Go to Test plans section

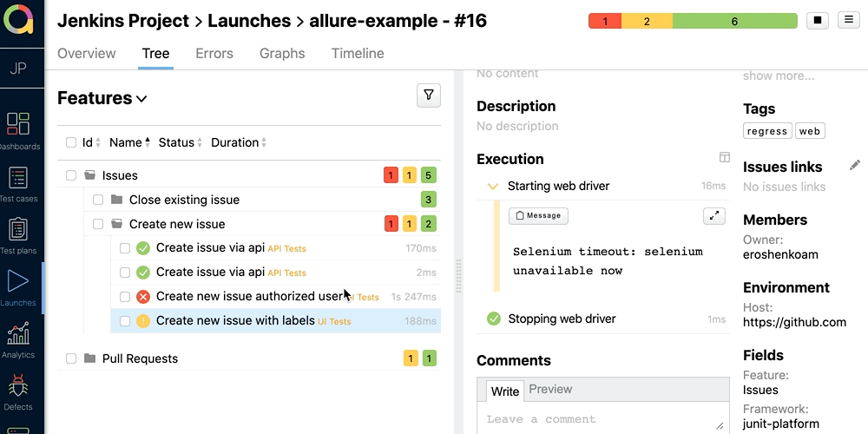pyautogui.click(x=18, y=230)
